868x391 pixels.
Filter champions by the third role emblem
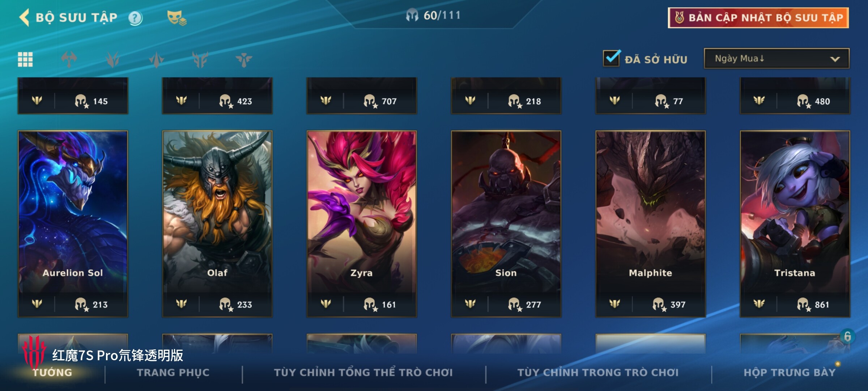click(157, 59)
